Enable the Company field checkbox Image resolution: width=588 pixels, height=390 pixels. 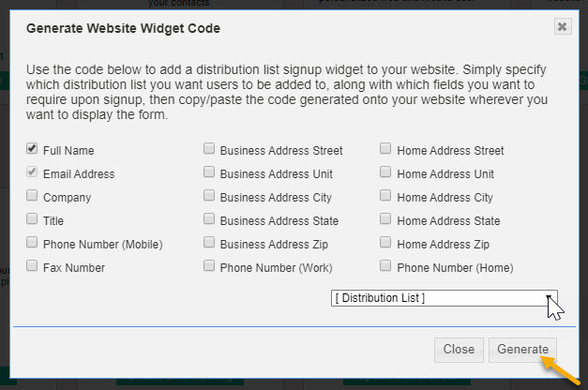point(32,195)
